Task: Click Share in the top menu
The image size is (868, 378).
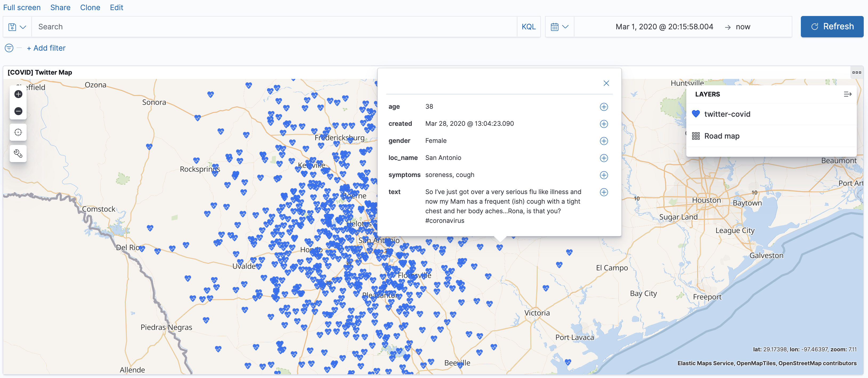Action: coord(60,7)
